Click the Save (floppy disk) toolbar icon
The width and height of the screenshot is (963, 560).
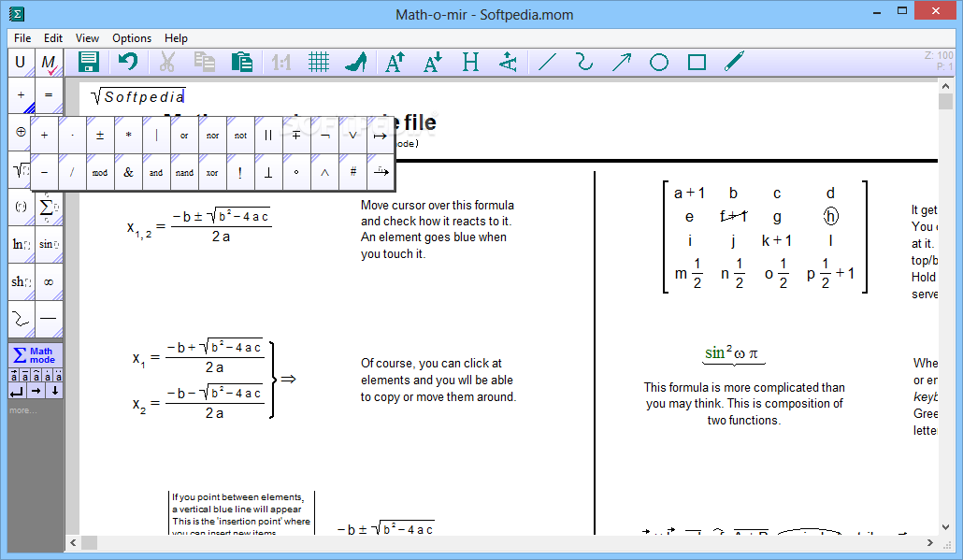89,62
